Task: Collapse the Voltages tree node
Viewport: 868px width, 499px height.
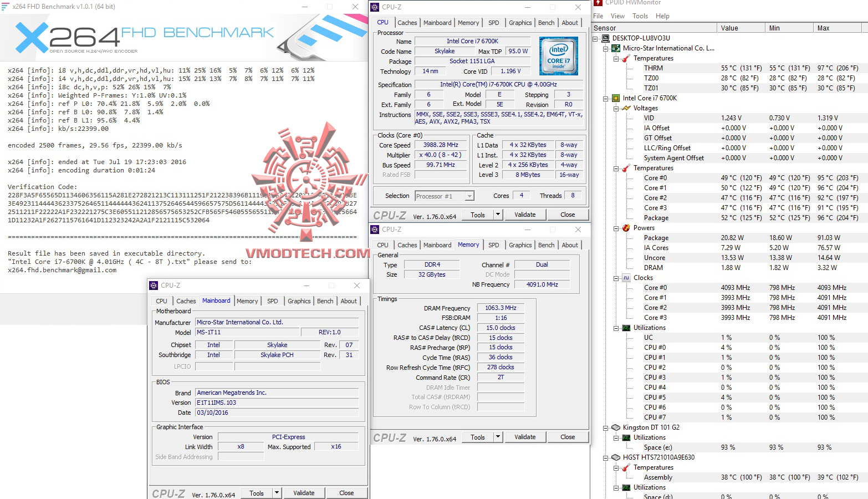Action: tap(616, 108)
